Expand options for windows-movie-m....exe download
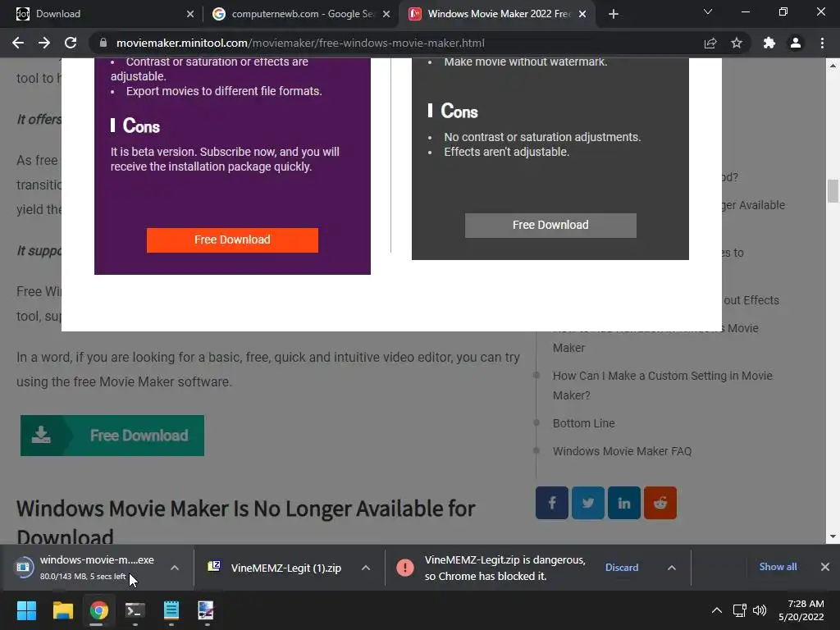 [175, 568]
